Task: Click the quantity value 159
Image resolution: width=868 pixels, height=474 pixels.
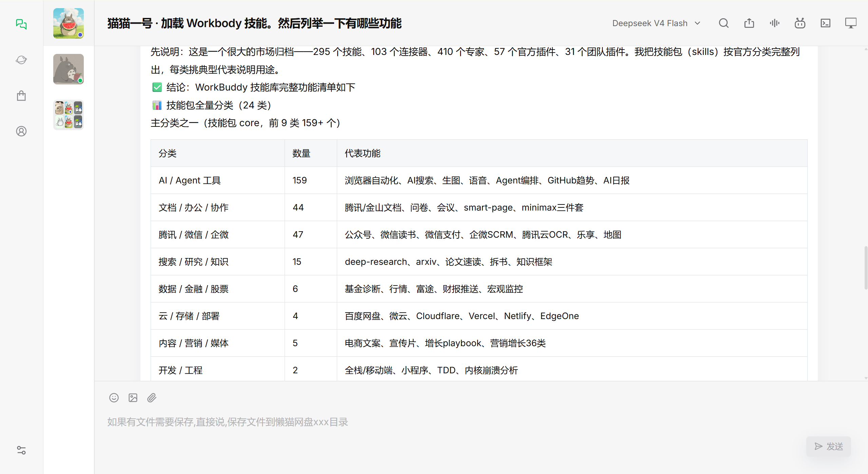Action: [300, 180]
